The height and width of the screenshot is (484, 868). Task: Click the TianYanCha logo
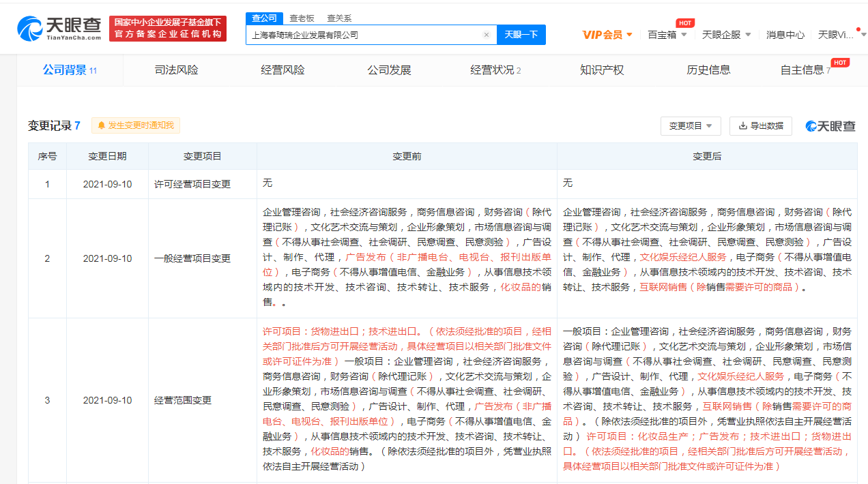tap(60, 29)
